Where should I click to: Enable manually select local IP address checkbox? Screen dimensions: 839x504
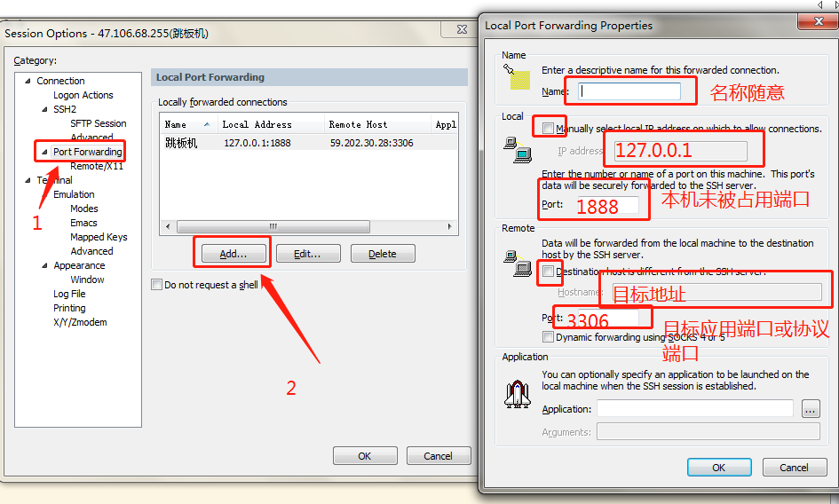click(x=548, y=129)
